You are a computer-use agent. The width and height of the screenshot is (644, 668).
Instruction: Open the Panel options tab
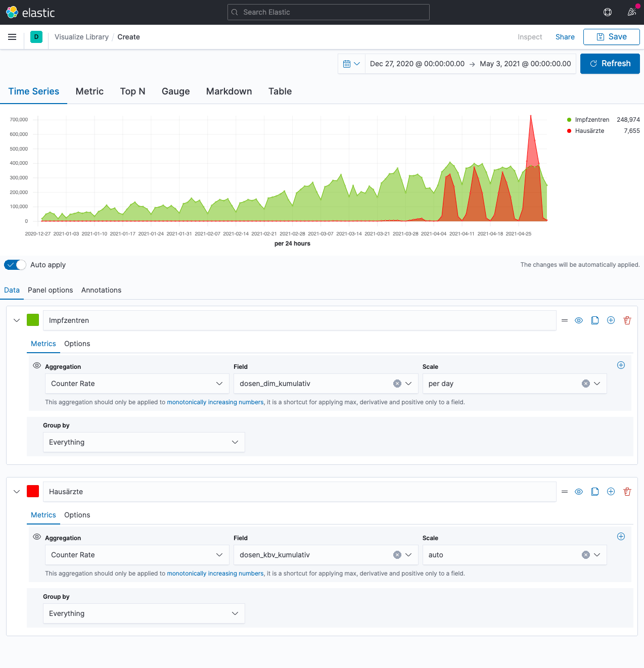pos(50,290)
